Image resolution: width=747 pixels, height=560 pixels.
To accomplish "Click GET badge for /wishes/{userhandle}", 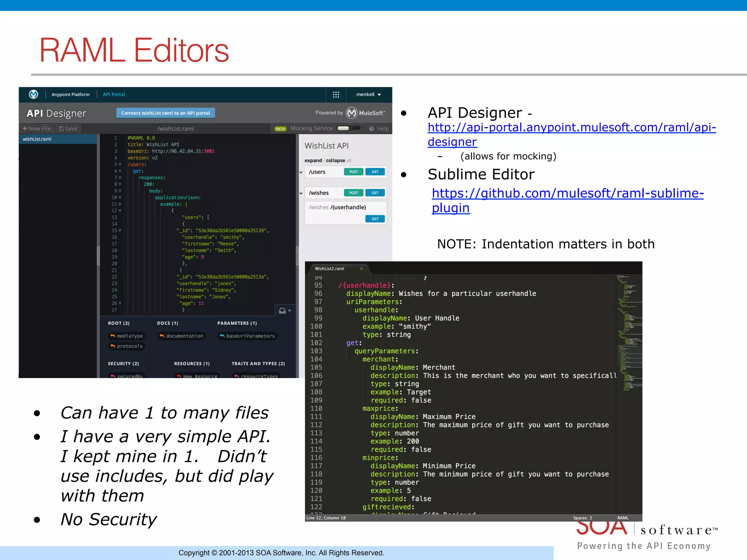I will coord(375,219).
